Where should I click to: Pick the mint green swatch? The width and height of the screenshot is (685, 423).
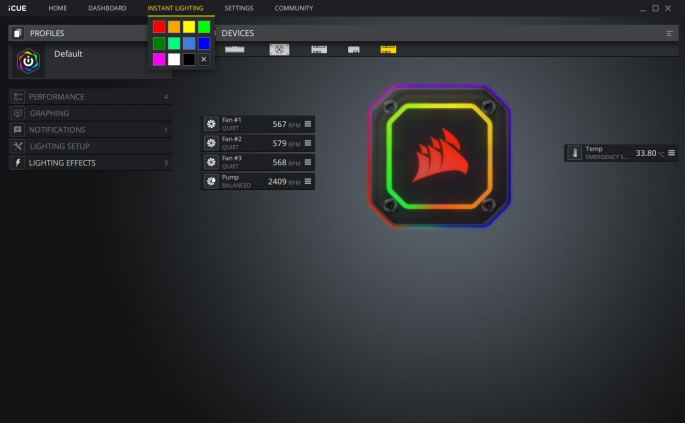pos(174,43)
